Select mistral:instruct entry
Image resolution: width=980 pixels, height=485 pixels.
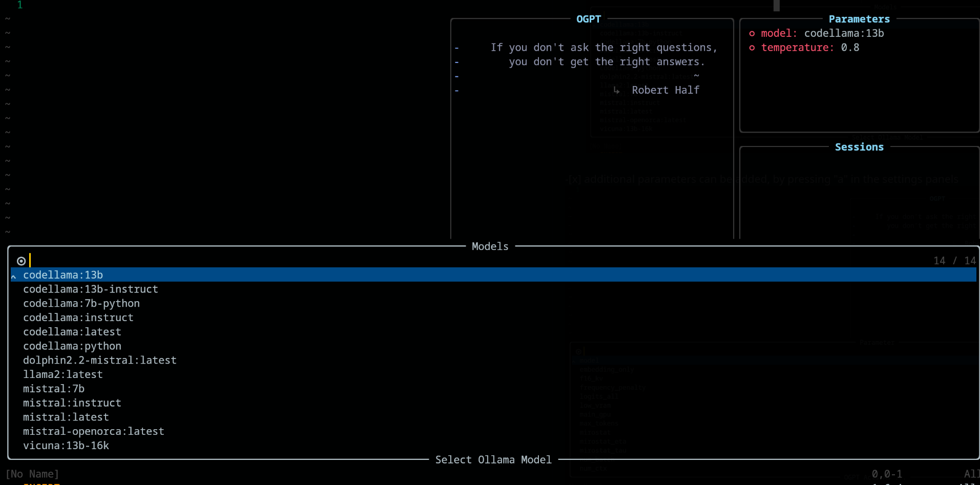coord(72,403)
